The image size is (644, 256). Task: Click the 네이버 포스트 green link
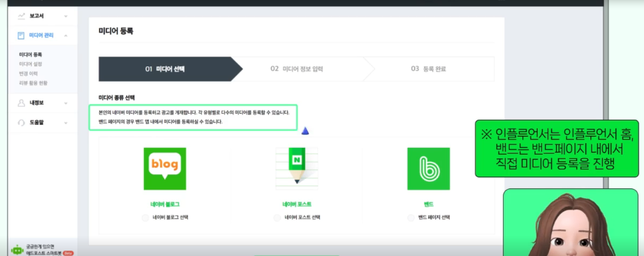coord(297,204)
